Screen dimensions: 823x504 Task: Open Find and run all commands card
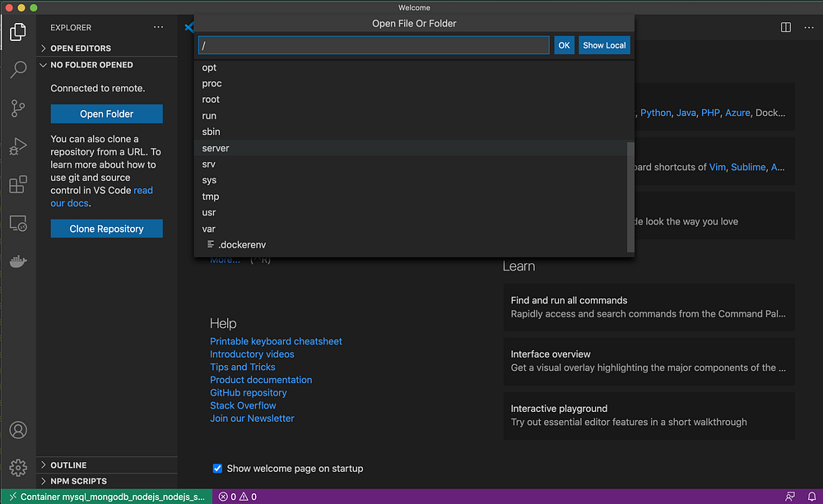pyautogui.click(x=649, y=307)
